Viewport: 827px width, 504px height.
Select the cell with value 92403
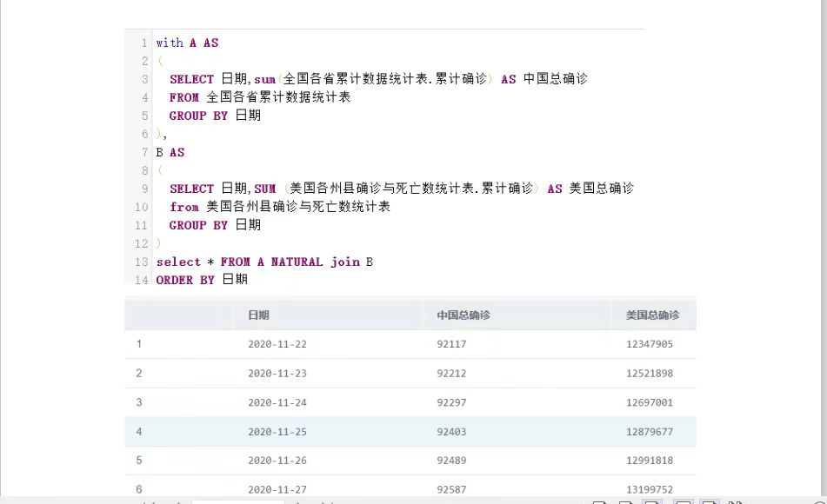[451, 432]
